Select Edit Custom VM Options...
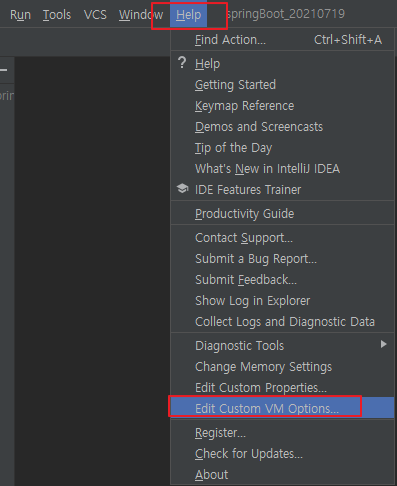Screen dimensions: 397x486 [282, 408]
